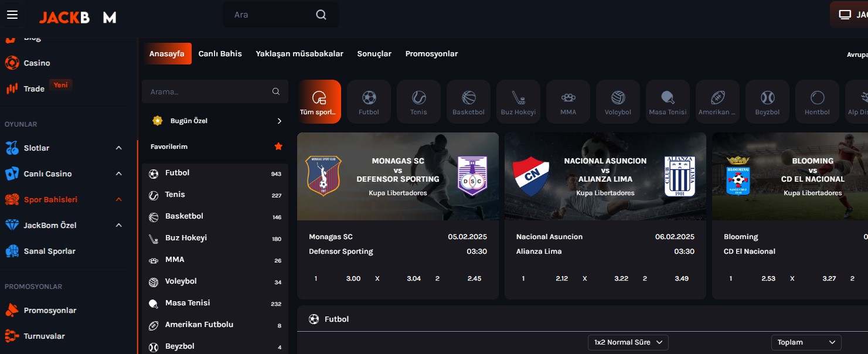868x354 pixels.
Task: Select the Masa Tenisi icon tile
Action: tap(668, 101)
